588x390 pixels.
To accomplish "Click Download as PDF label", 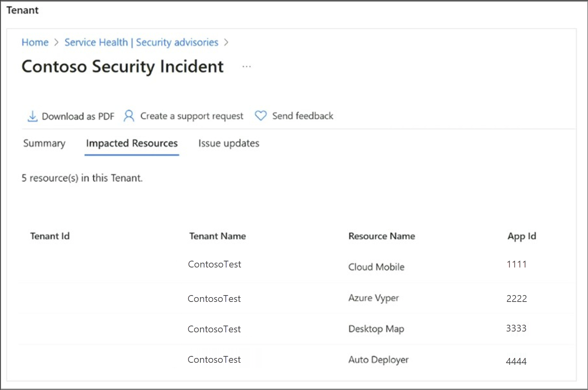I will (78, 117).
